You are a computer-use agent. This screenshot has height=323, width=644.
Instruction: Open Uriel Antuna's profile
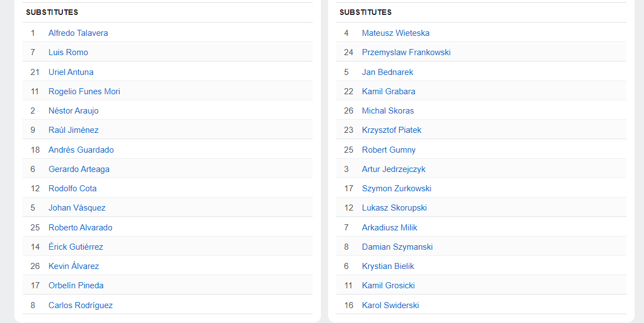click(71, 72)
